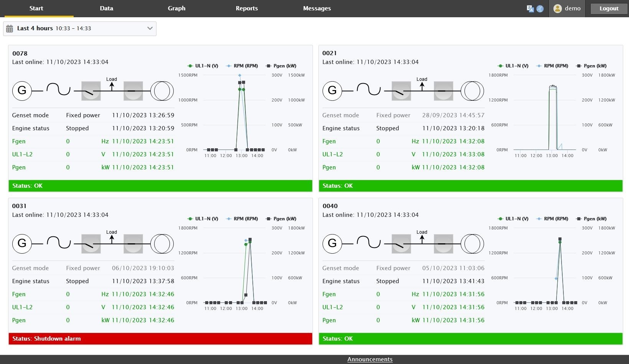Image resolution: width=629 pixels, height=364 pixels.
Task: Click the demo user avatar icon
Action: point(558,8)
